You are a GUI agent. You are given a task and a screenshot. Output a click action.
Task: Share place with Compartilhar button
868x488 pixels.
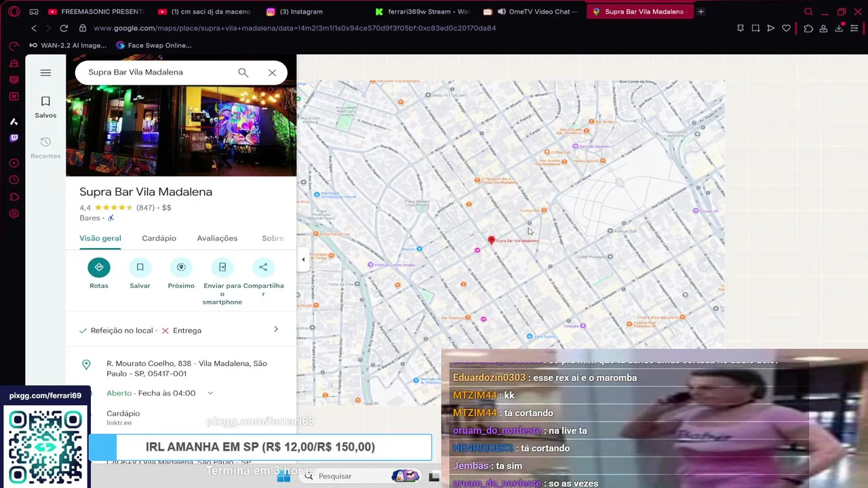[x=263, y=277]
